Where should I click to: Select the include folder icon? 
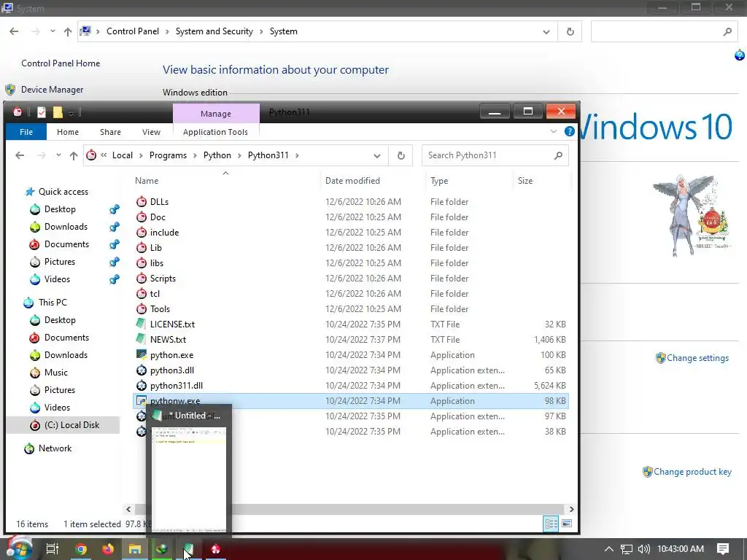pyautogui.click(x=141, y=232)
